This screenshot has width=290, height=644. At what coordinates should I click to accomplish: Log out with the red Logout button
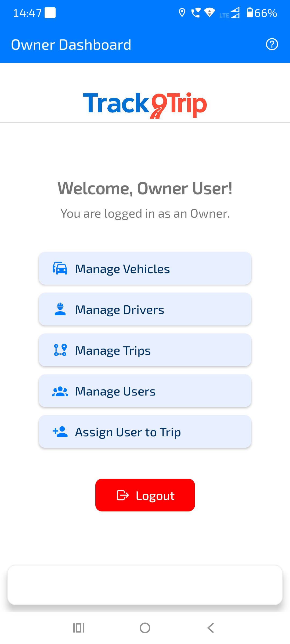[145, 495]
